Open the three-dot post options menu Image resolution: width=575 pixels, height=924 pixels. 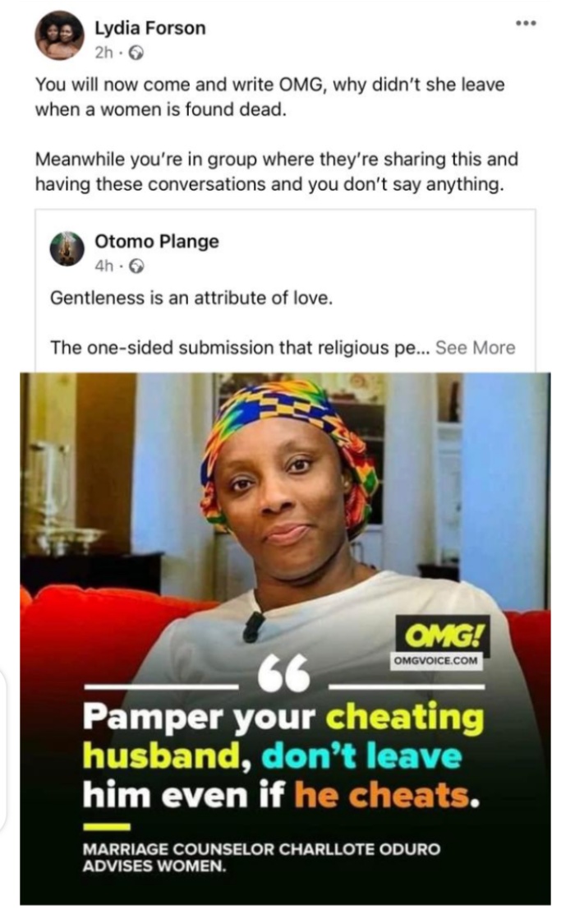click(x=526, y=24)
